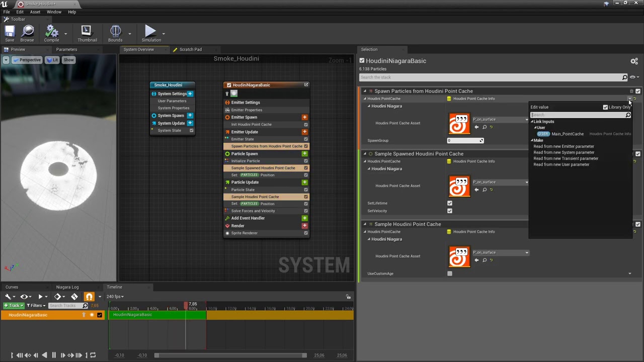Compile the system with the Compile button

coord(51,34)
